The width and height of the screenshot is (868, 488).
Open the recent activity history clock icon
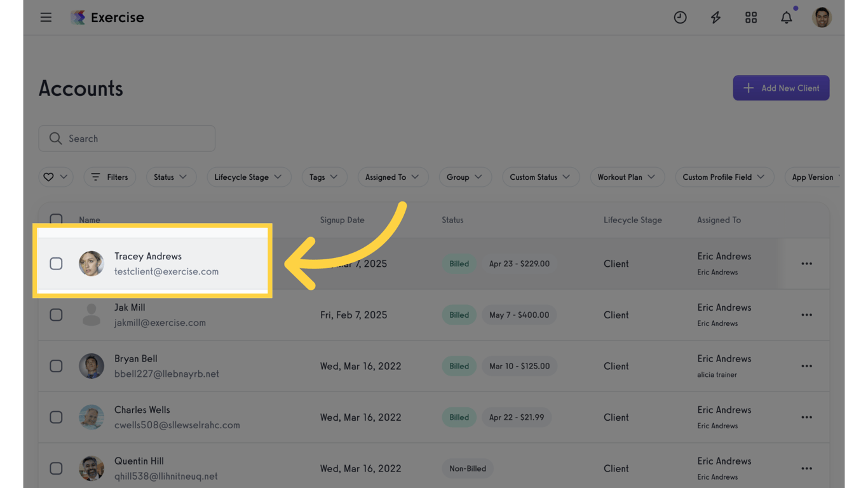pyautogui.click(x=680, y=17)
